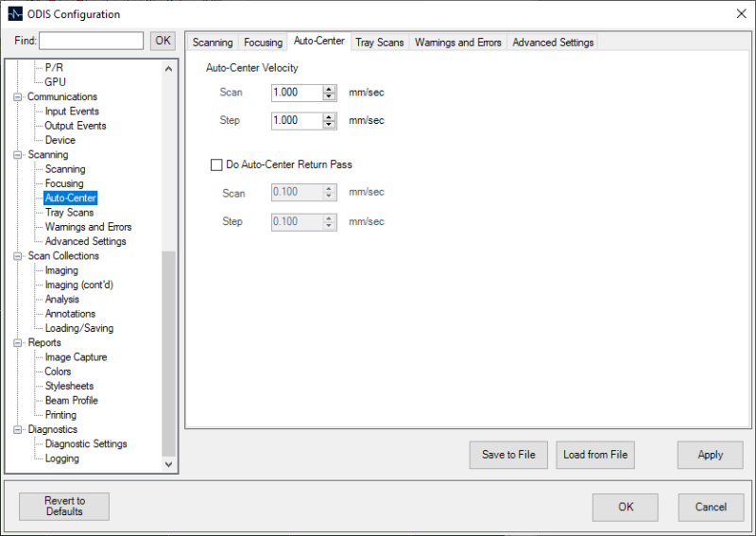Open the Tray Scans tab
This screenshot has height=536, width=756.
pos(379,43)
